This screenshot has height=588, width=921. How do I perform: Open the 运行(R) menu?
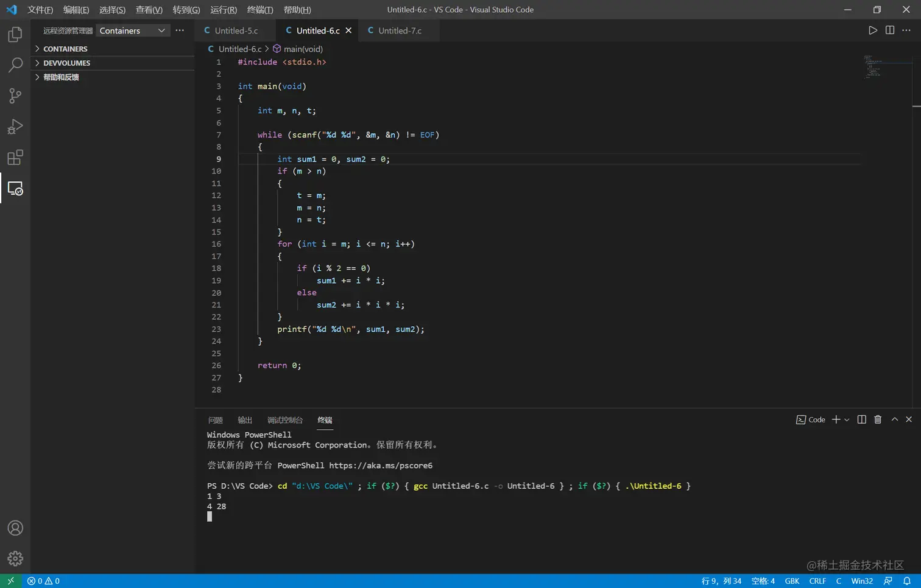click(x=224, y=10)
